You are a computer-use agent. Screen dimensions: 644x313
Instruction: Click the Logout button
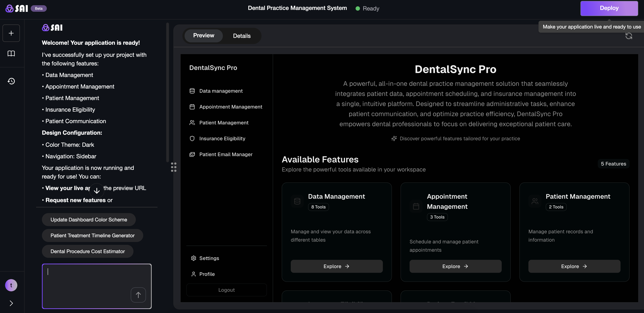(x=226, y=290)
